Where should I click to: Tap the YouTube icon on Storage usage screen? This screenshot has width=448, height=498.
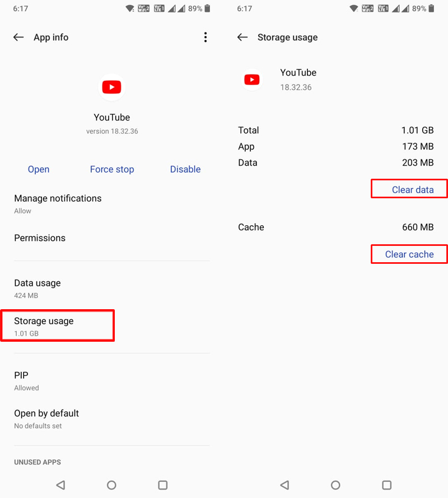pos(252,80)
